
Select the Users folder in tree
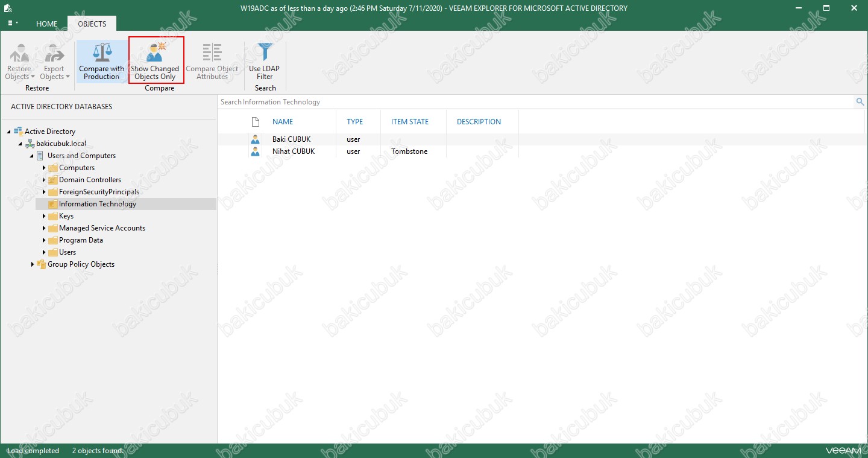coord(68,252)
